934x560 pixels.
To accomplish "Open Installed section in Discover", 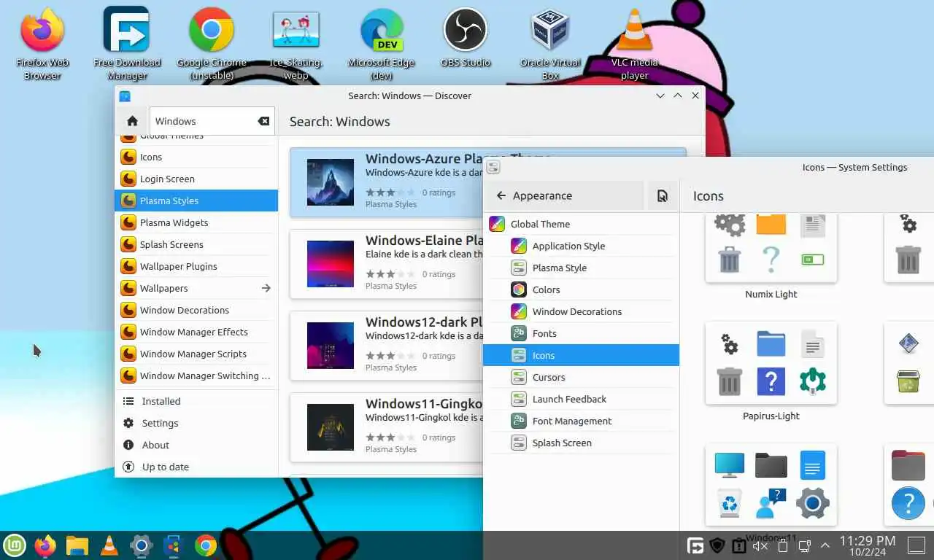I will click(196, 401).
